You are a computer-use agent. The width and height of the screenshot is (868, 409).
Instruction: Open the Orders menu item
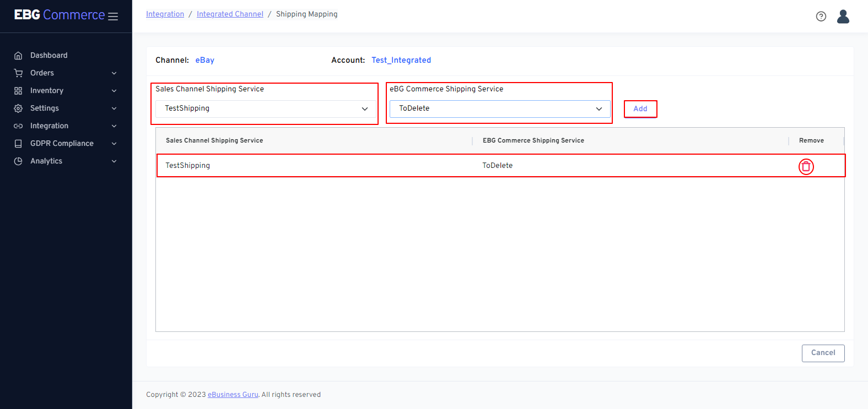[42, 73]
